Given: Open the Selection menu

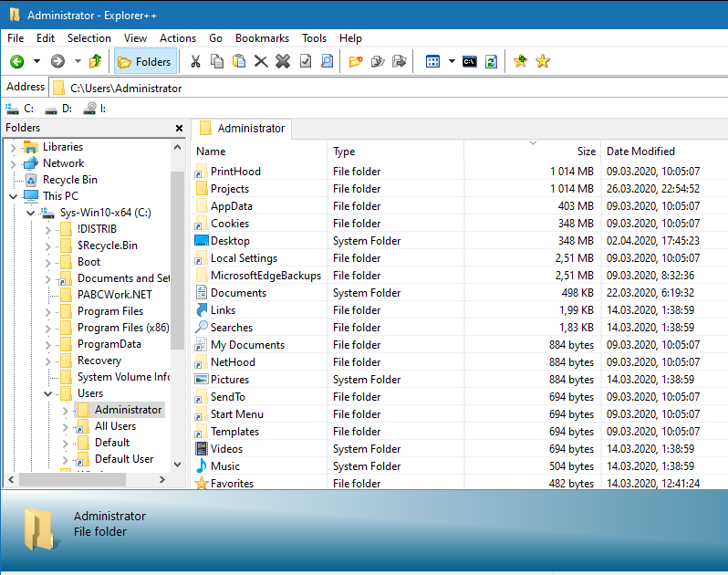Looking at the screenshot, I should (89, 38).
